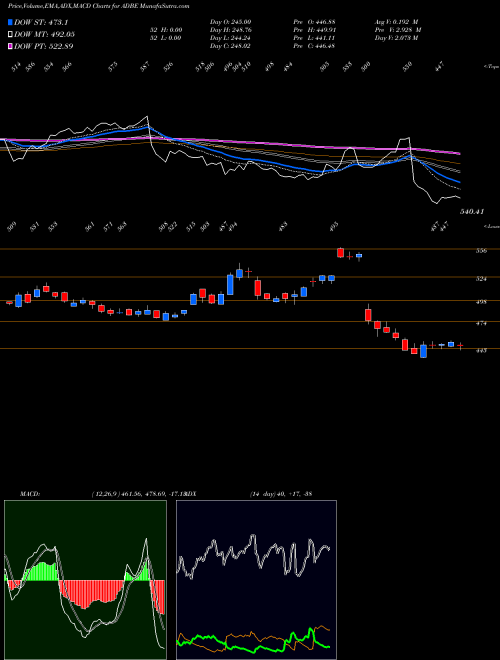
Task: Click the red gap-up candlestick at the 556 line
Action: (340, 253)
